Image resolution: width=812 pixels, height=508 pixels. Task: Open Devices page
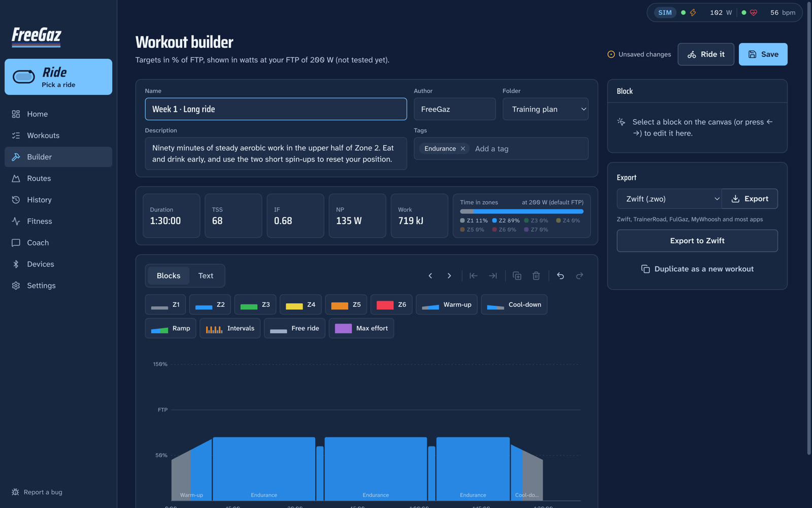click(x=58, y=264)
